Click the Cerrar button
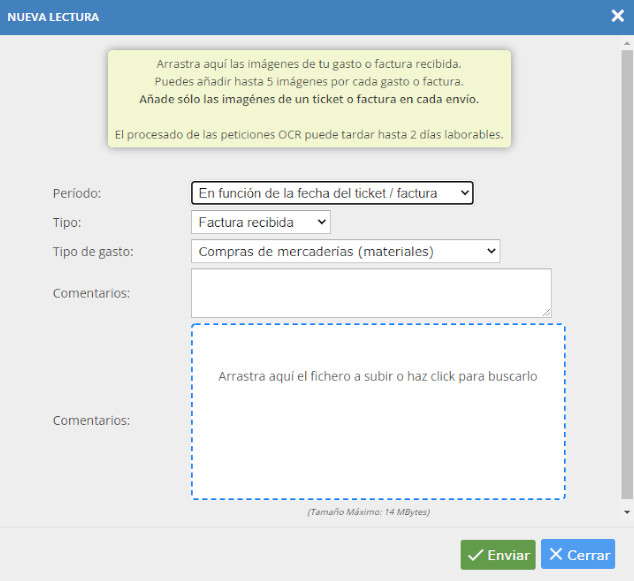The image size is (634, 581). coord(578,554)
